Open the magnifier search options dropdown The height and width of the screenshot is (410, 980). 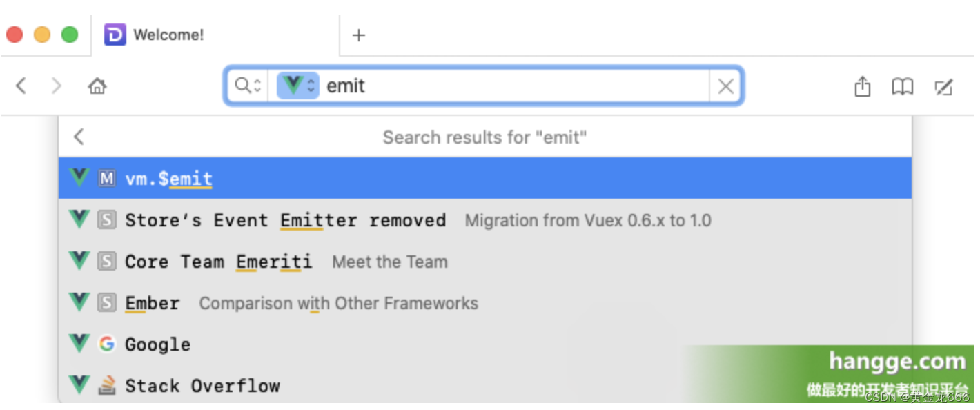coord(248,86)
